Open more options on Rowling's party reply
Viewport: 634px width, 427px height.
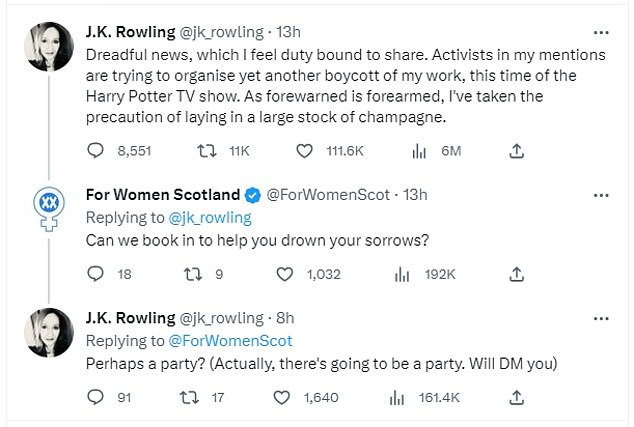point(599,317)
